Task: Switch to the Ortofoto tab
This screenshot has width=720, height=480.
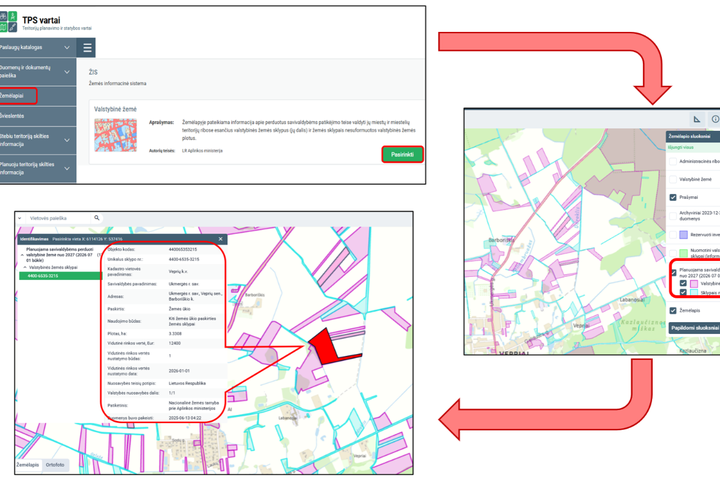Action: click(55, 465)
